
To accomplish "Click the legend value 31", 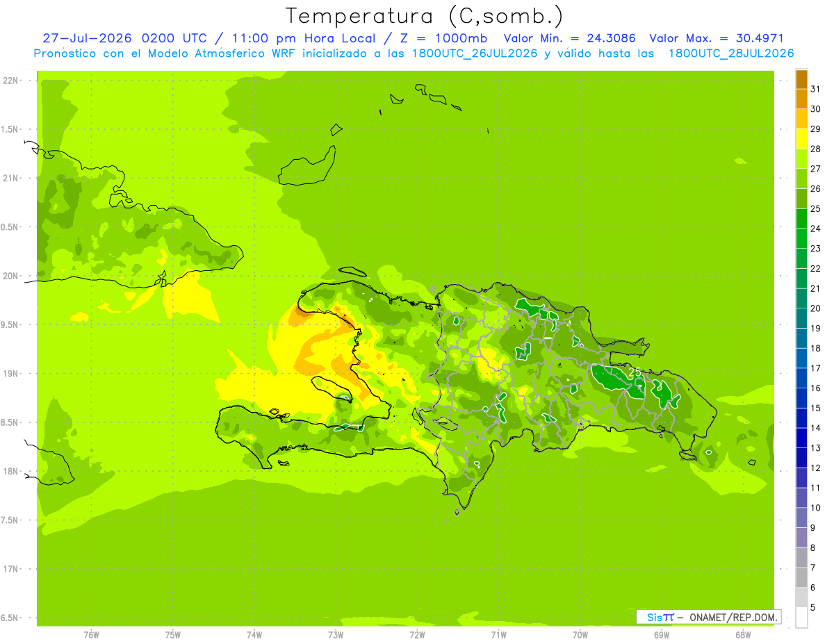I will 815,89.
